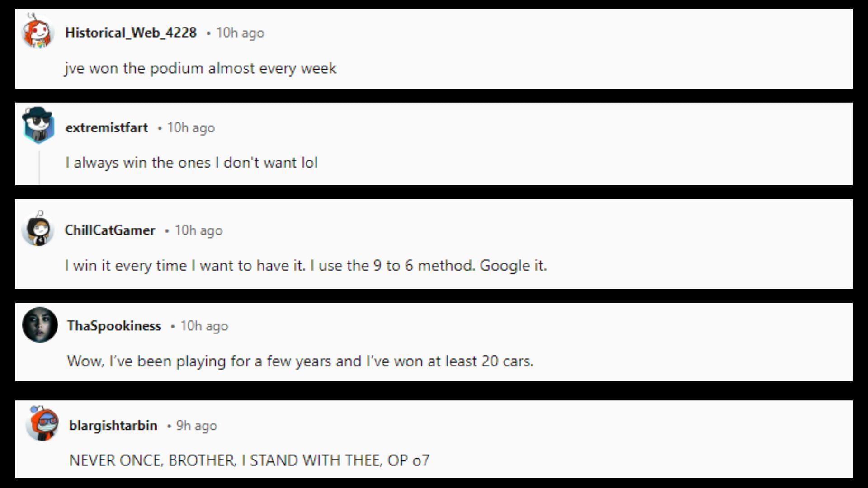Screen dimensions: 868x488
Task: Visit the Historical_Web_4228 username link
Action: tap(131, 33)
